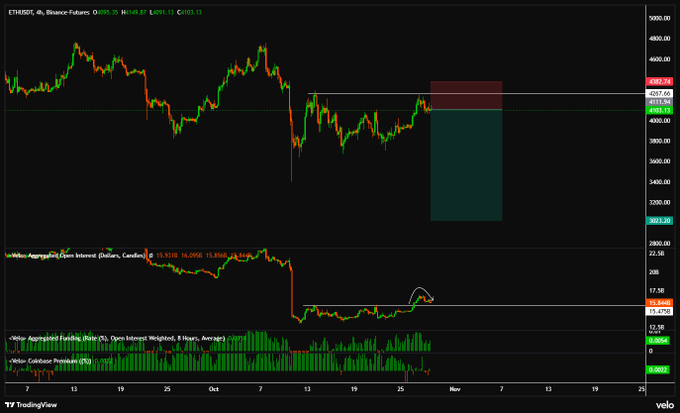Viewport: 680px width, 413px height.
Task: Select the Velo Aggregated Open Interest indicator label
Action: click(78, 256)
